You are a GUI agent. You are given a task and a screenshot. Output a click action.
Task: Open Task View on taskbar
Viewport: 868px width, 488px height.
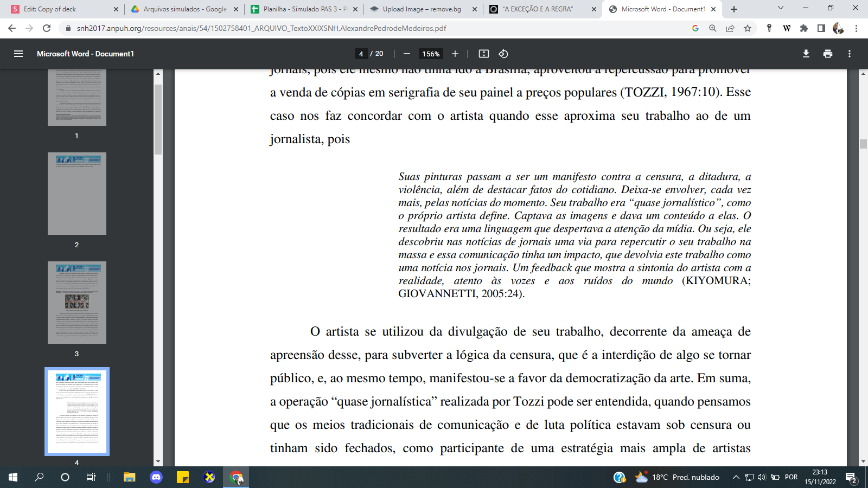91,477
